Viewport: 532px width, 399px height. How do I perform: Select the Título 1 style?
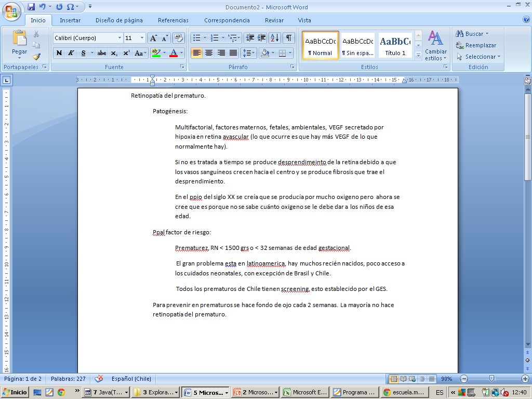[x=395, y=45]
